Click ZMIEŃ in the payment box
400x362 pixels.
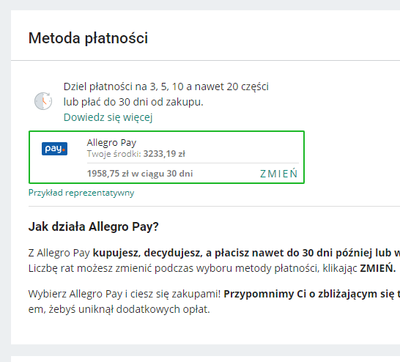279,174
